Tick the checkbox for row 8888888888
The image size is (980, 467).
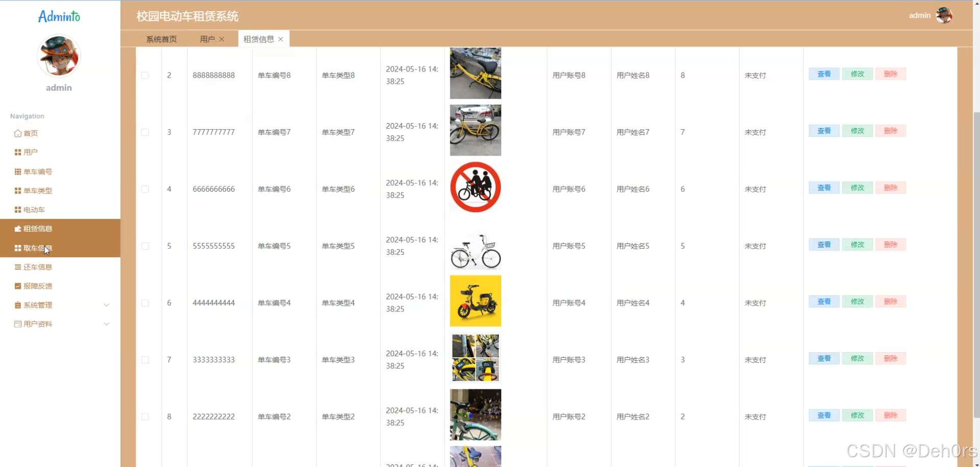click(145, 76)
